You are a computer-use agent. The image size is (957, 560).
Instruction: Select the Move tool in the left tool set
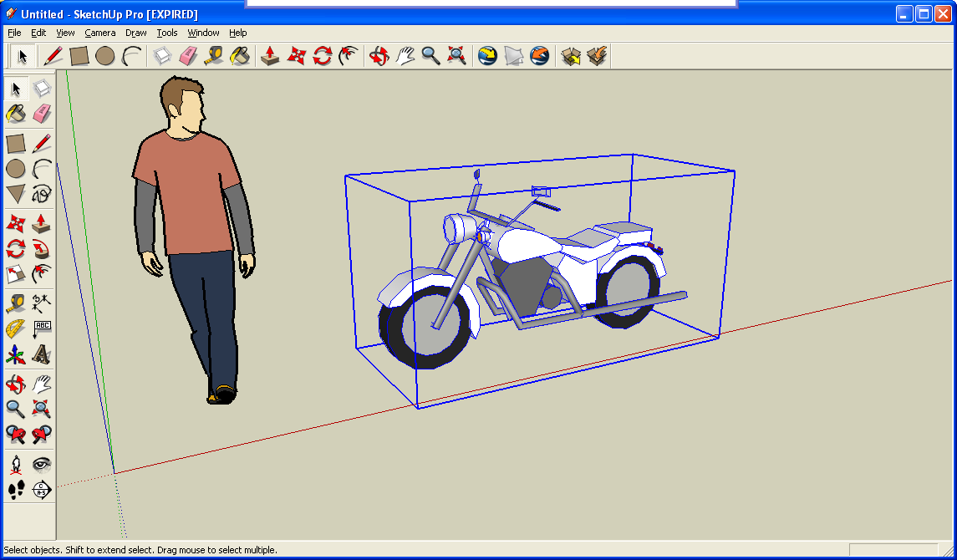(x=15, y=224)
